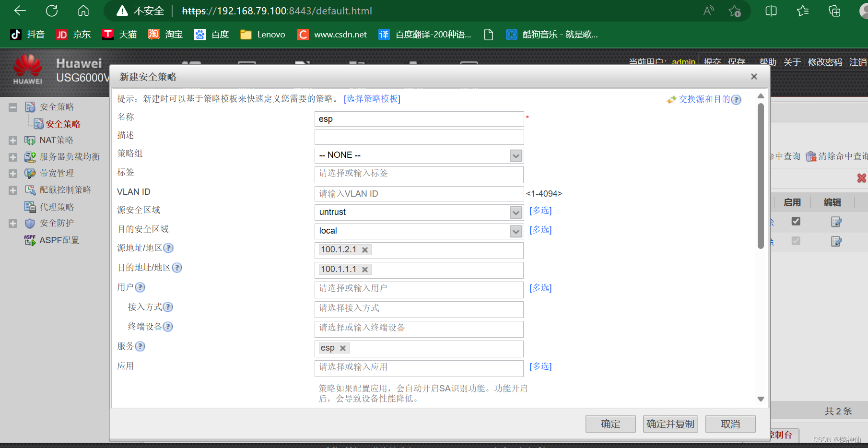Go to browser home icon
Image resolution: width=868 pixels, height=448 pixels.
tap(83, 11)
